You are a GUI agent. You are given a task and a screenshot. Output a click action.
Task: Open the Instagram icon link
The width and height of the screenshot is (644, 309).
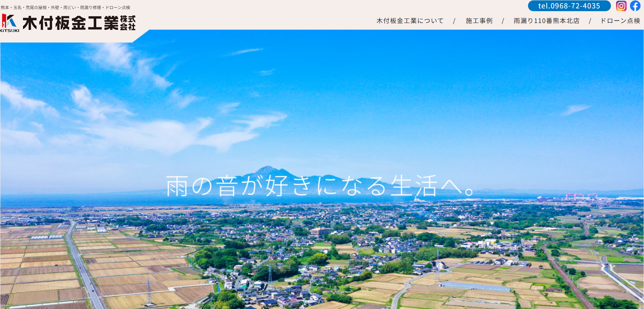621,6
